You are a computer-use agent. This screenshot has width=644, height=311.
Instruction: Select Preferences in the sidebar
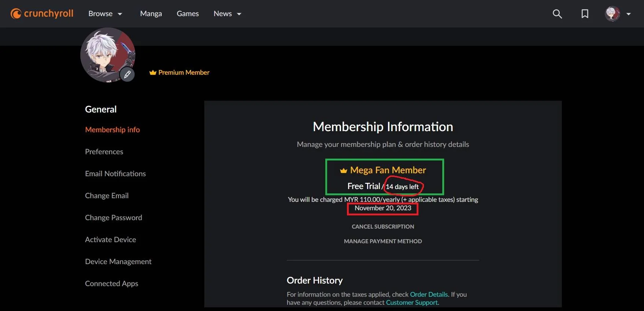coord(104,152)
